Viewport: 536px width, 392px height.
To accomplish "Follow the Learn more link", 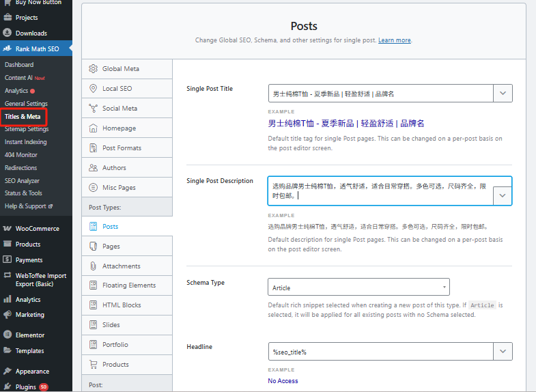I will pyautogui.click(x=394, y=40).
